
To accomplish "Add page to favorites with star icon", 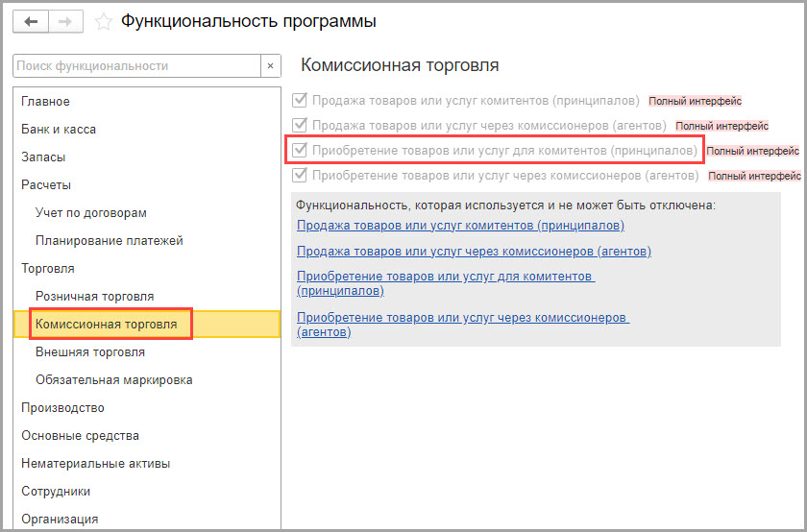I will coord(104,22).
